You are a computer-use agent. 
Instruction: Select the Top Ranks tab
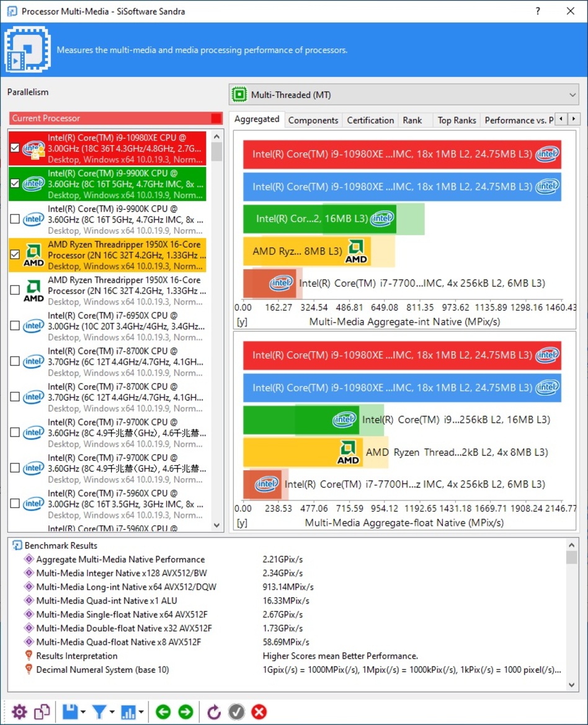pos(457,120)
